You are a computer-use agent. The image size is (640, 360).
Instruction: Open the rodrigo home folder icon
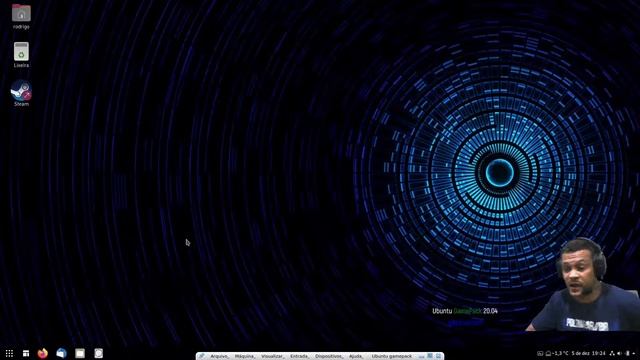21,16
